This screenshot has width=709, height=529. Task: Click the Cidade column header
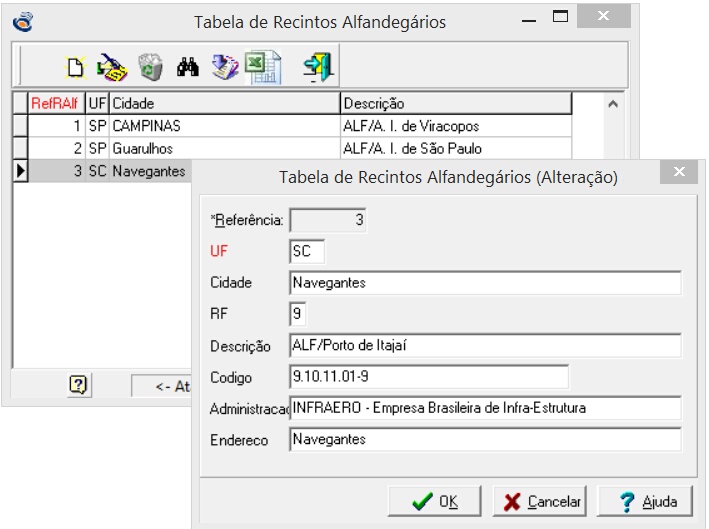(x=224, y=104)
